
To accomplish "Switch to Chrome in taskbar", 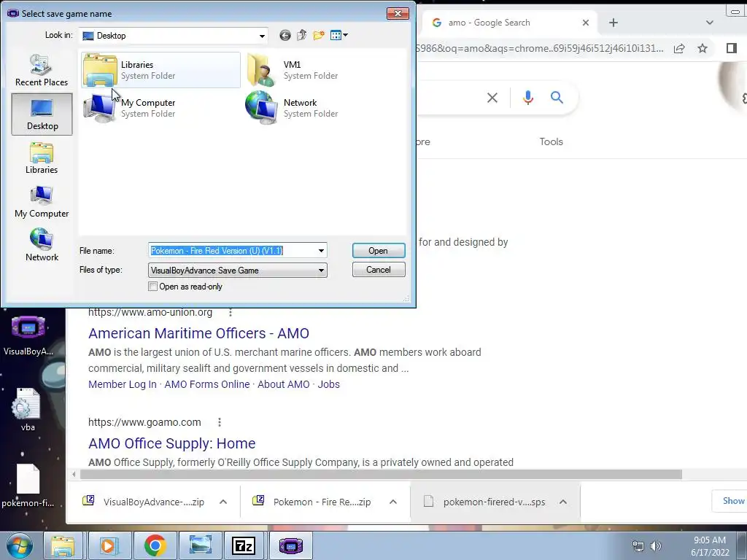I will 155,546.
